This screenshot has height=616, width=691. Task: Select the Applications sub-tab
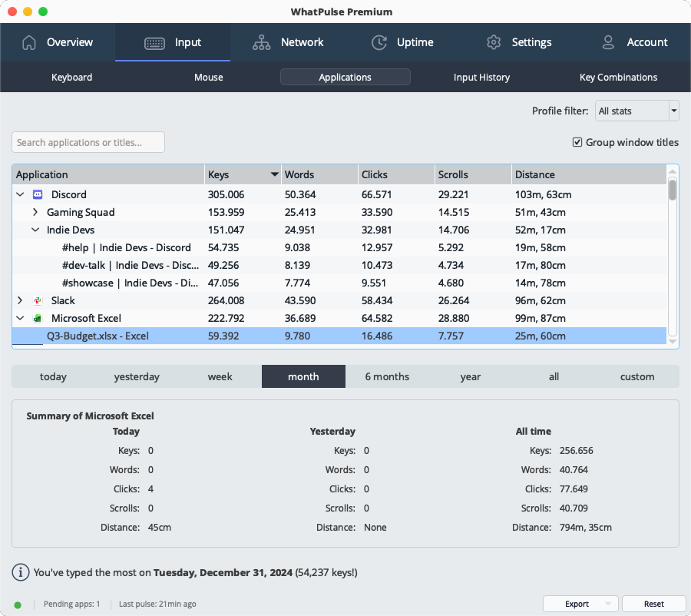click(x=345, y=77)
